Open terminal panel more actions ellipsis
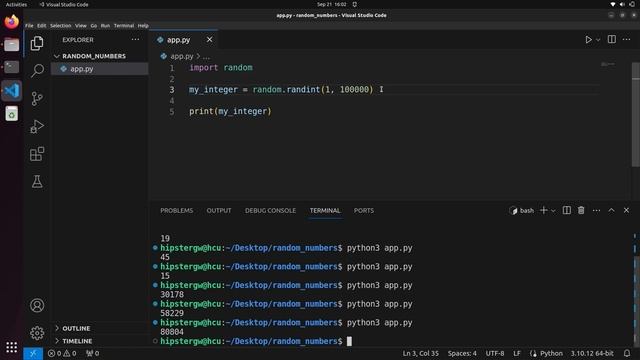The width and height of the screenshot is (640, 360). [x=596, y=211]
